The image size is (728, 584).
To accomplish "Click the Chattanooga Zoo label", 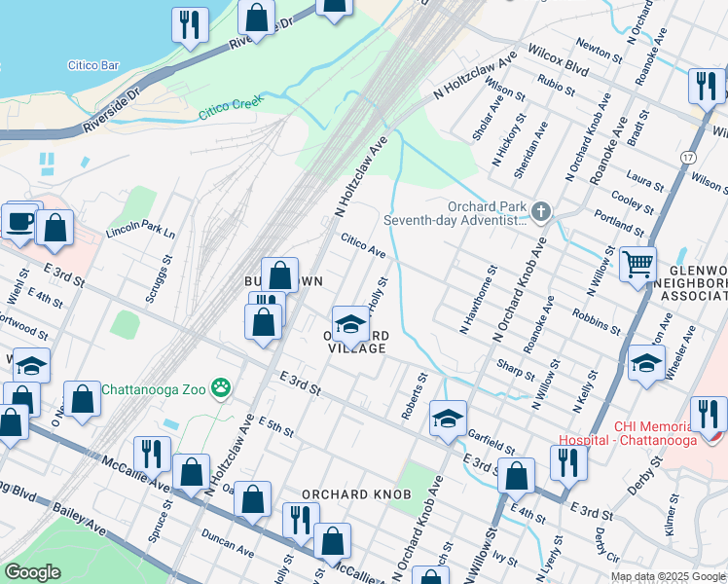I will pyautogui.click(x=153, y=389).
